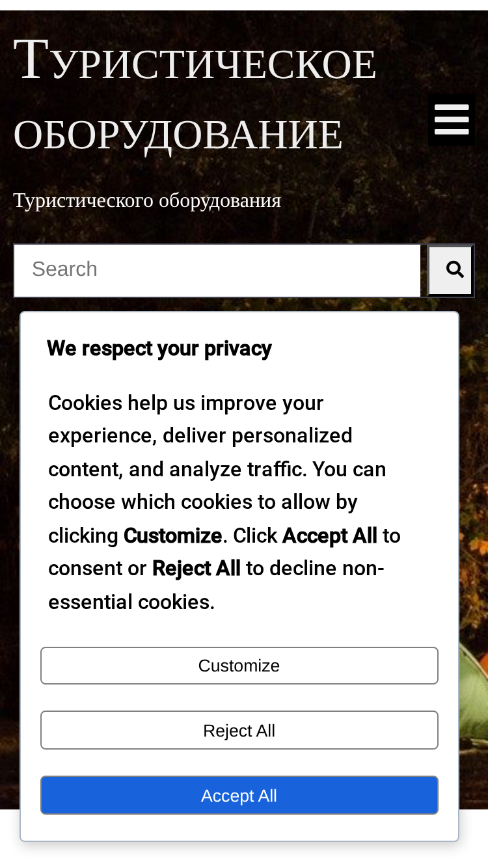Open the Туристическое оборудование site title link
The height and width of the screenshot is (868, 488).
point(195,96)
